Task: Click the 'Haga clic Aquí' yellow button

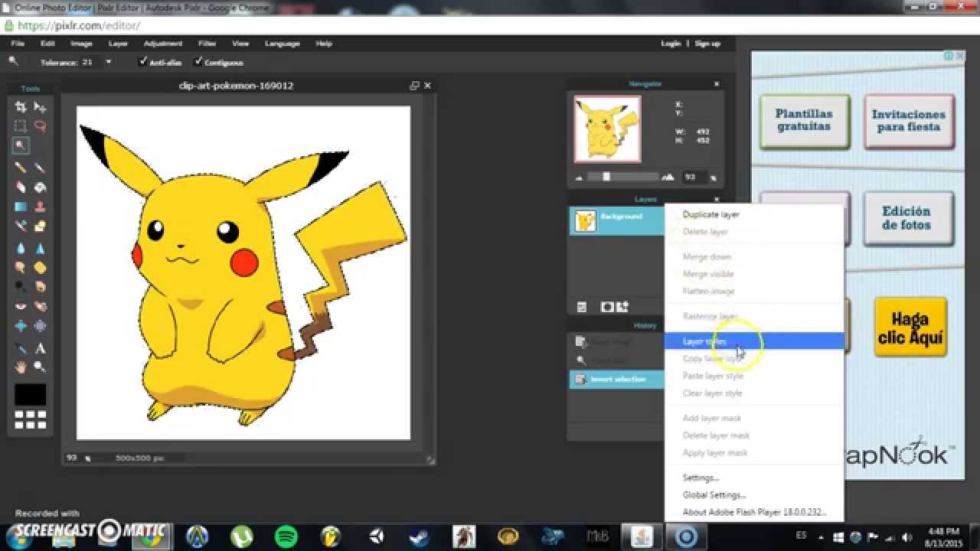Action: 910,328
